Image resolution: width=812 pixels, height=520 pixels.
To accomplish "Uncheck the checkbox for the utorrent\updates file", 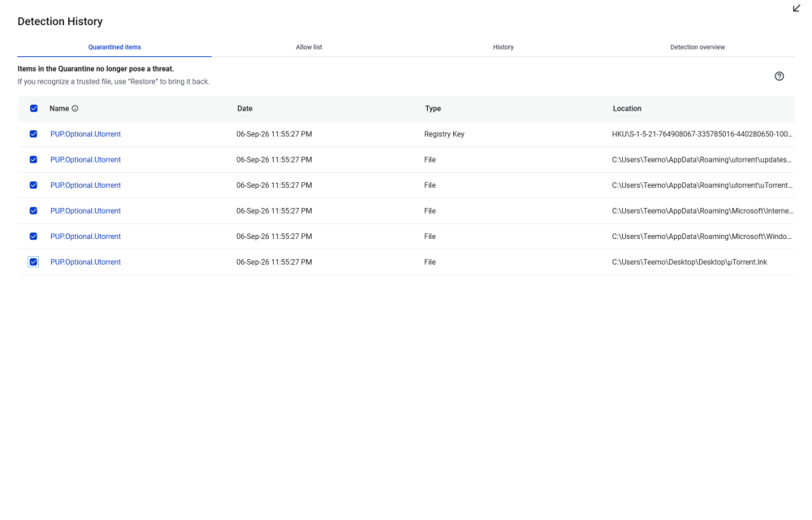I will point(33,159).
